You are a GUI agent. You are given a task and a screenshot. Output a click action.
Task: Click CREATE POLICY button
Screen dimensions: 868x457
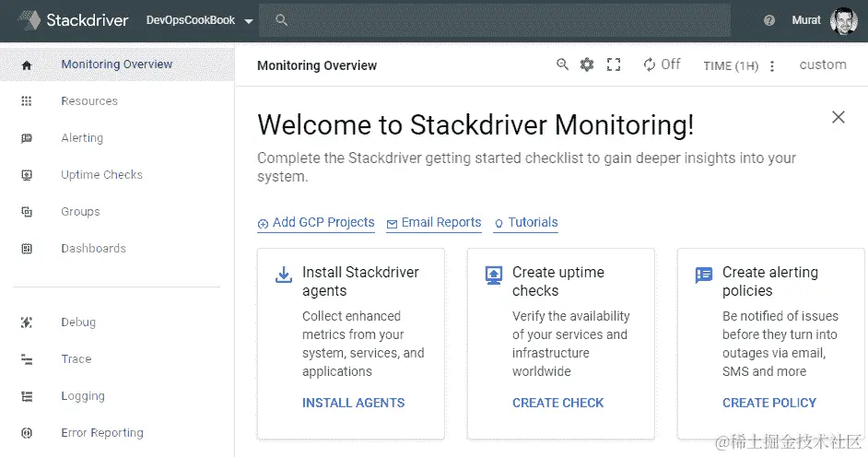tap(769, 403)
